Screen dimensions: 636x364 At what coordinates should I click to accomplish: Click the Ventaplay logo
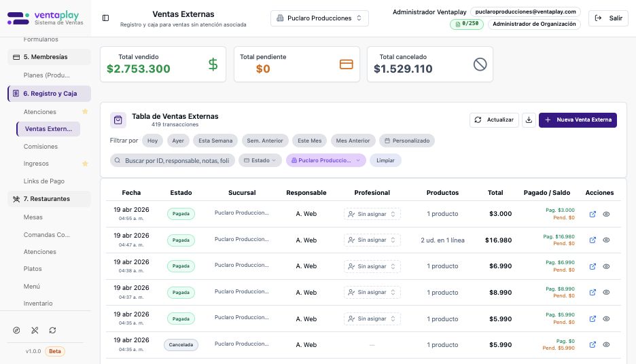[45, 18]
